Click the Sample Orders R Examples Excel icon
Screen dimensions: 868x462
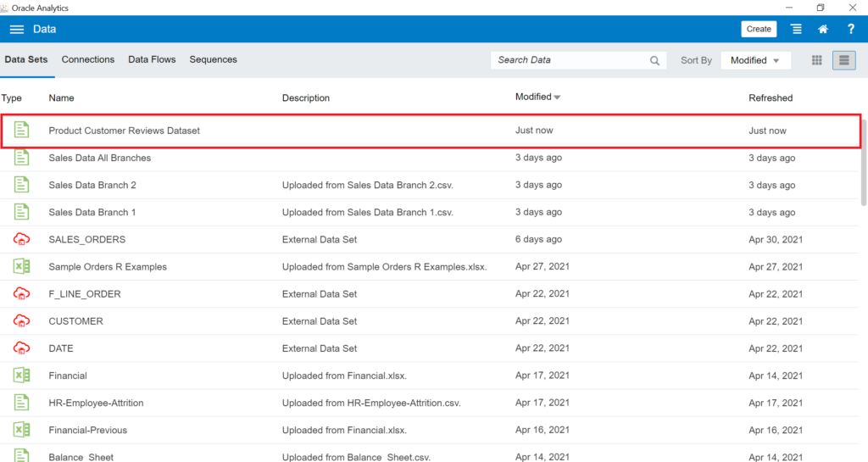click(21, 266)
